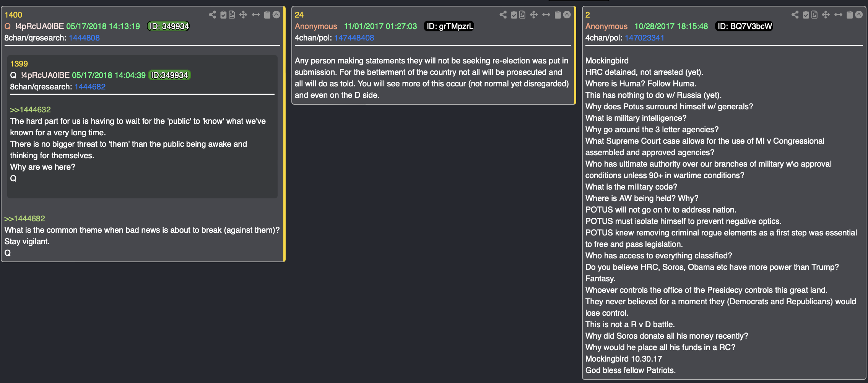Share post 24 via share icon
868x383 pixels.
(x=503, y=15)
